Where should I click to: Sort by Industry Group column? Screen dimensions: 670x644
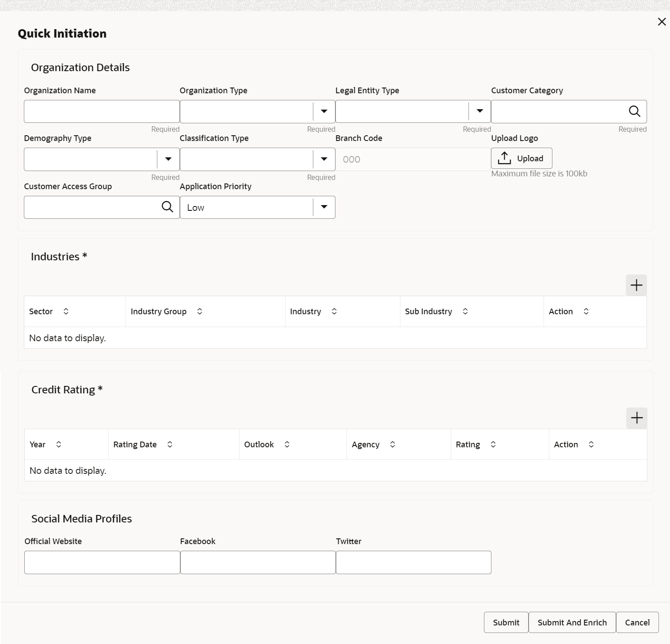click(x=200, y=312)
